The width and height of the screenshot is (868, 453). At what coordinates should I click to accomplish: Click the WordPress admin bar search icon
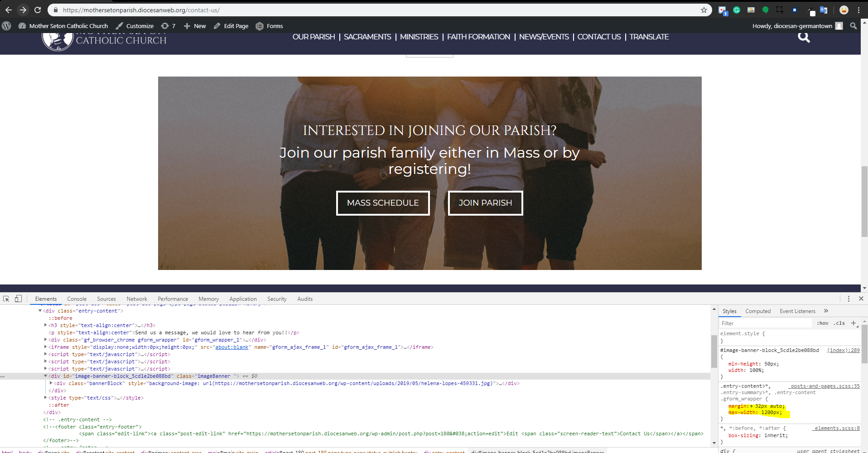(854, 26)
